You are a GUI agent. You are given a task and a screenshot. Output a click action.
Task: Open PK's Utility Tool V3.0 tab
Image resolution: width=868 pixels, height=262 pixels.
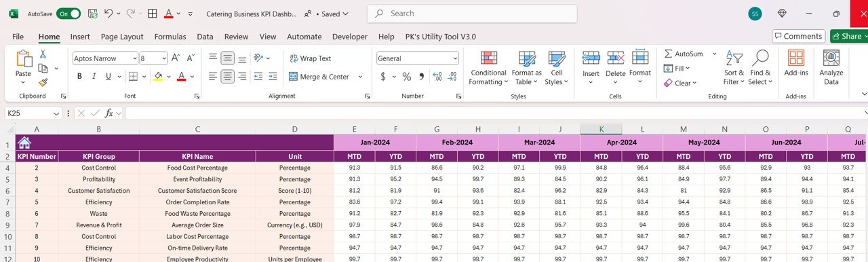pyautogui.click(x=441, y=37)
